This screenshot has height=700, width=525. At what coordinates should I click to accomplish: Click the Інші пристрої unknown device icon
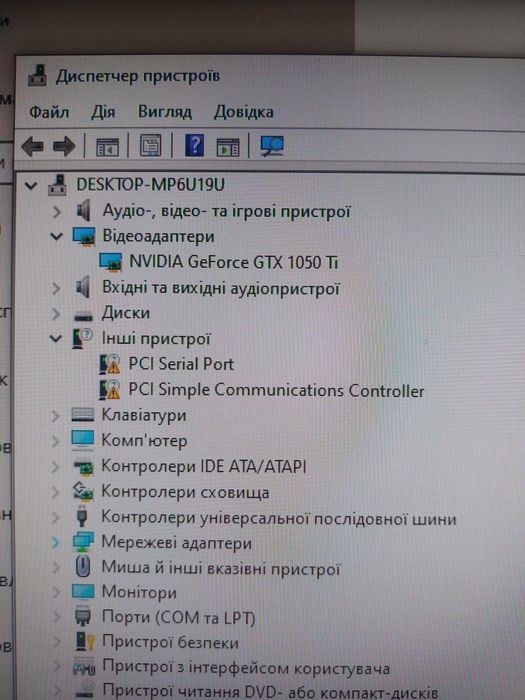(x=82, y=339)
